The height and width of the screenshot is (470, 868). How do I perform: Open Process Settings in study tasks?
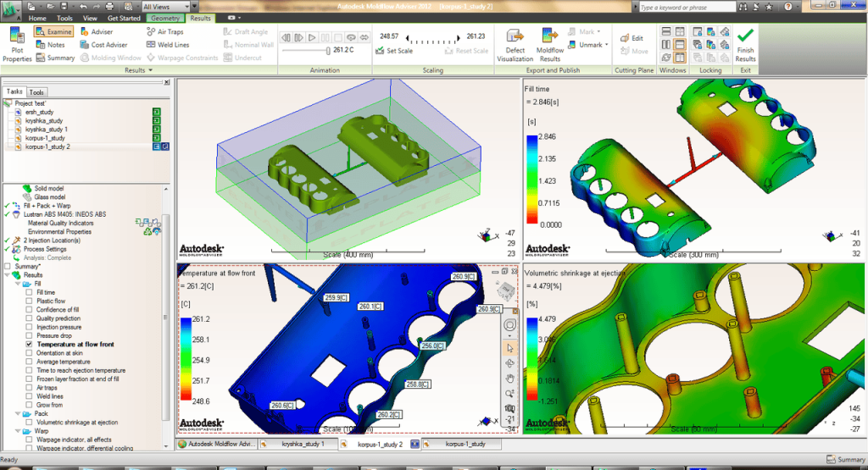coord(45,249)
